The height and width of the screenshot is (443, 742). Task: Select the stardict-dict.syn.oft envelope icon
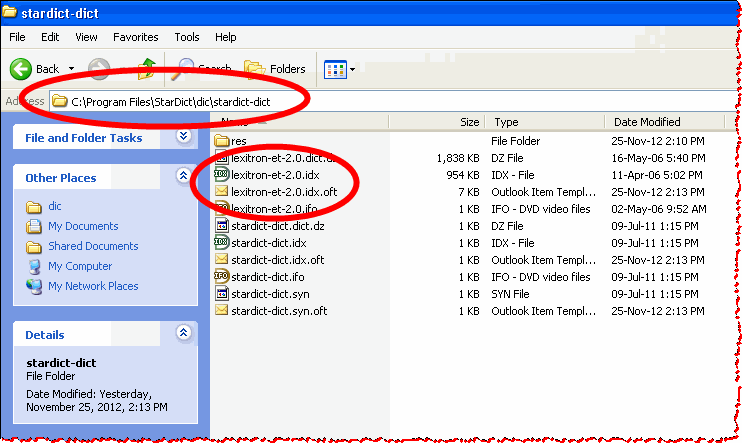(x=221, y=310)
